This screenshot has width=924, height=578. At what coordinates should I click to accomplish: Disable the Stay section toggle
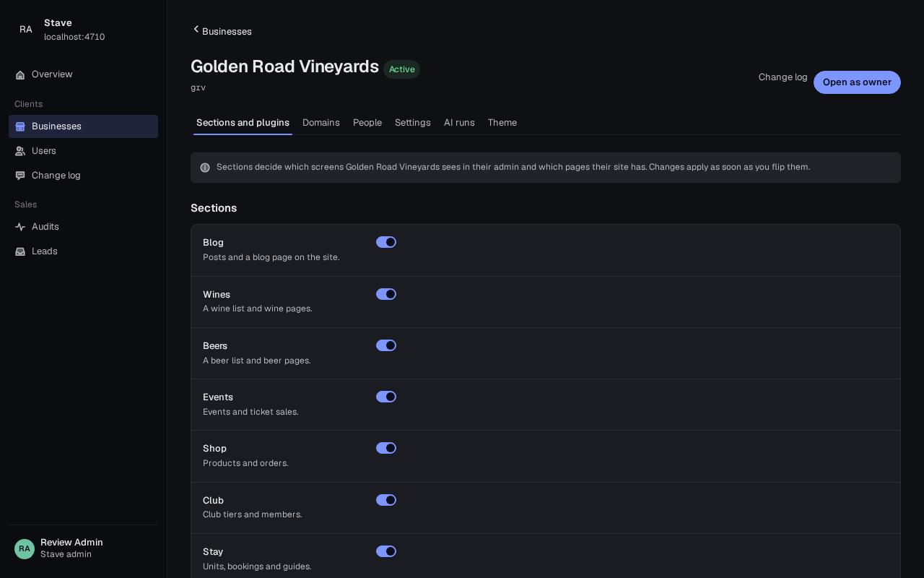pyautogui.click(x=386, y=551)
